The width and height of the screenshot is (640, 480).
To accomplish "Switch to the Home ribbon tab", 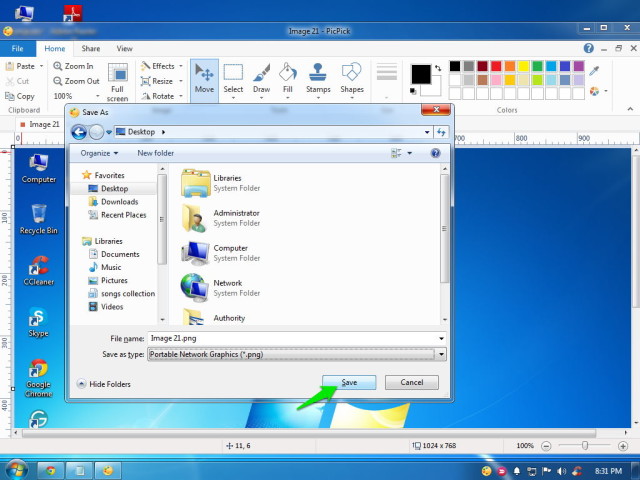I will (55, 49).
